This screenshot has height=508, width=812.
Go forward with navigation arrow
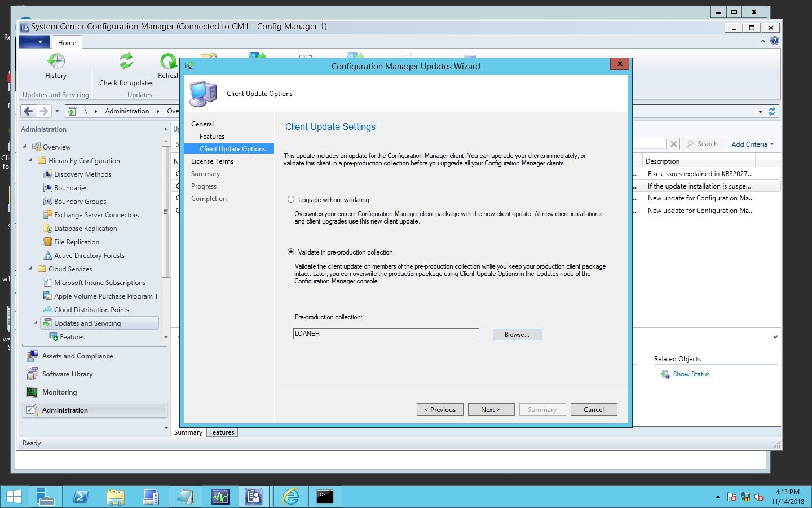43,111
